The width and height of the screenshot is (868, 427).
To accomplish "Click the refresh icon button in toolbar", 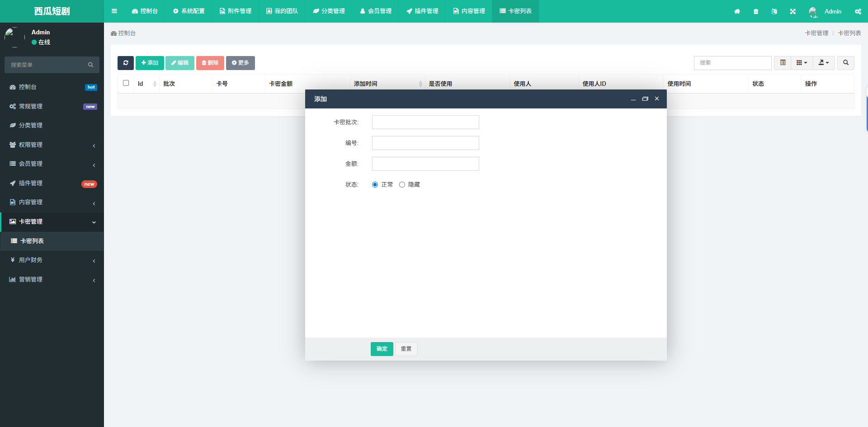I will pyautogui.click(x=126, y=63).
